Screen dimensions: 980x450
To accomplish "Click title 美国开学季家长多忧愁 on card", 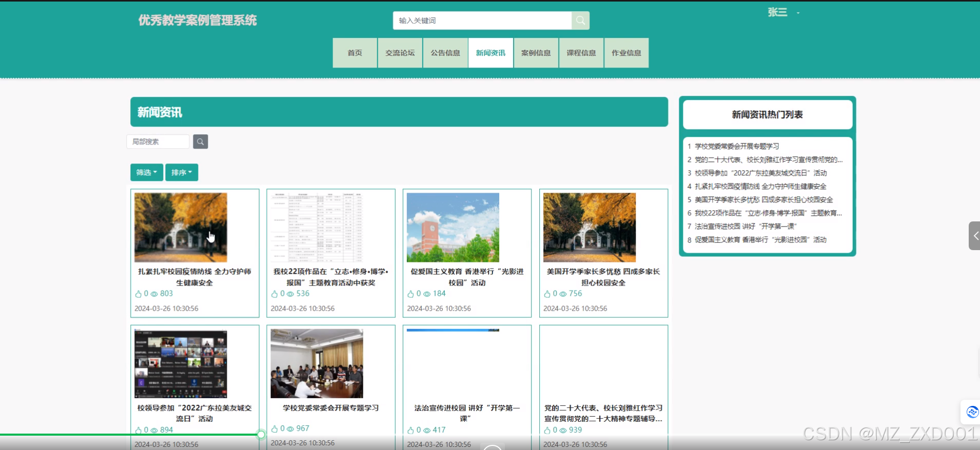I will [x=603, y=277].
